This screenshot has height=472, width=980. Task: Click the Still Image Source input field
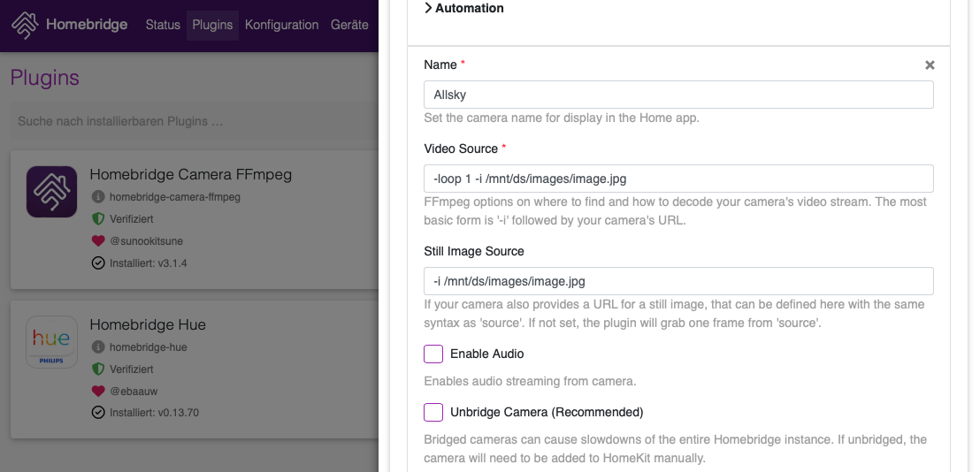(x=678, y=281)
